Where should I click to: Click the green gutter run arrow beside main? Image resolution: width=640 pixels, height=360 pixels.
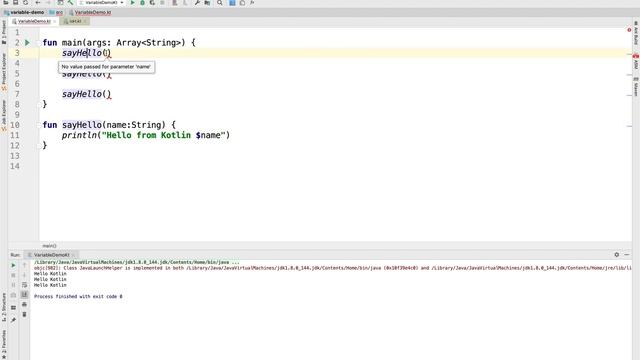(27, 42)
